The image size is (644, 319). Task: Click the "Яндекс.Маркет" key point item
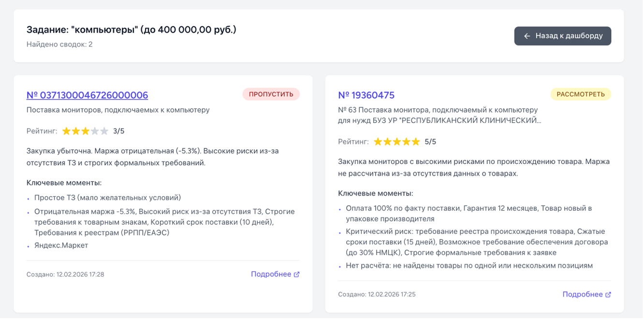pos(61,245)
